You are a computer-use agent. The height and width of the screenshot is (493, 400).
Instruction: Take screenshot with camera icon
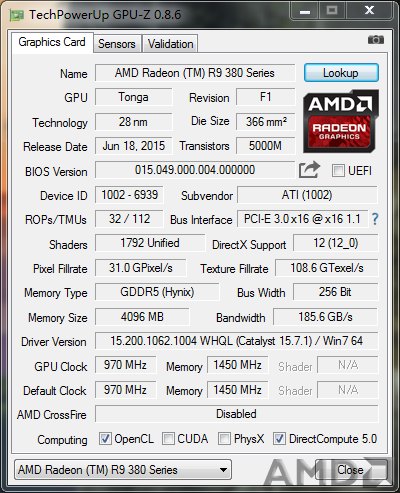tap(376, 40)
